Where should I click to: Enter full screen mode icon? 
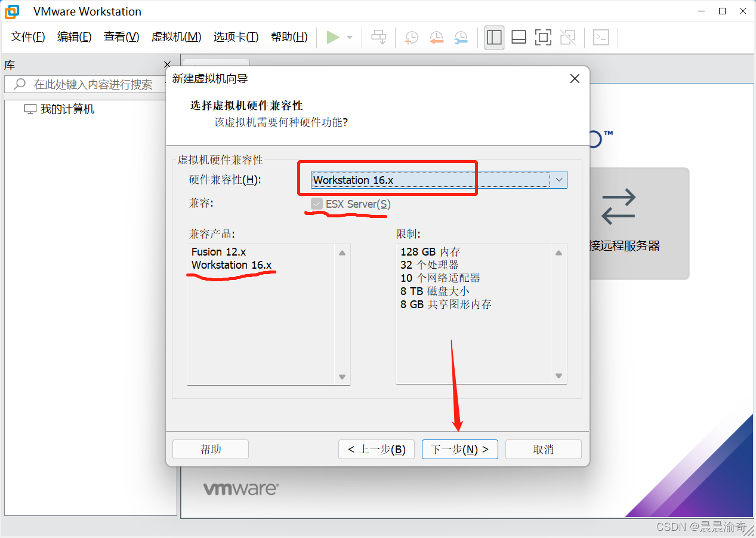coord(543,37)
